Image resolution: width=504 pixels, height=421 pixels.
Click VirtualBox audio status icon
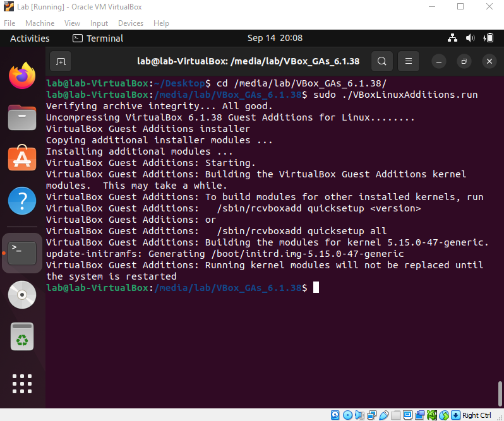click(x=359, y=415)
